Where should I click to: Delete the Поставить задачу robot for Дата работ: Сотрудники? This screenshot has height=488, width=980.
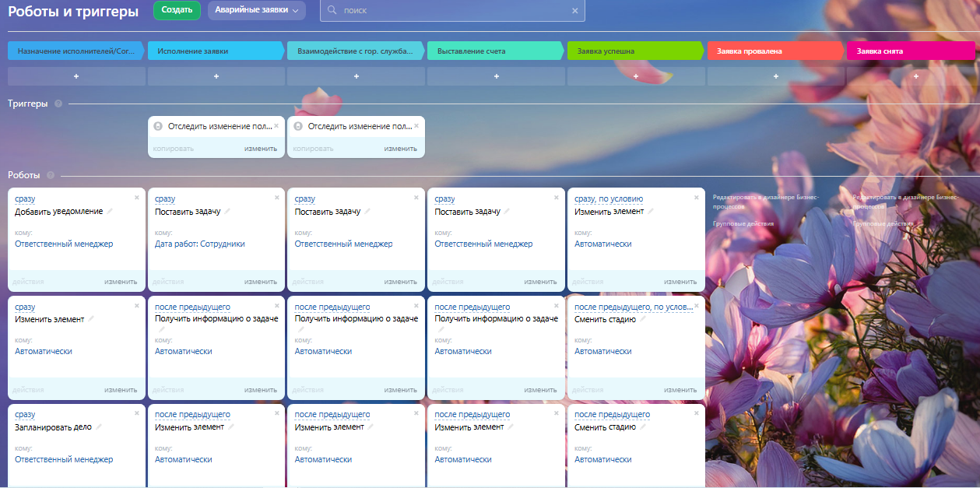coord(276,198)
